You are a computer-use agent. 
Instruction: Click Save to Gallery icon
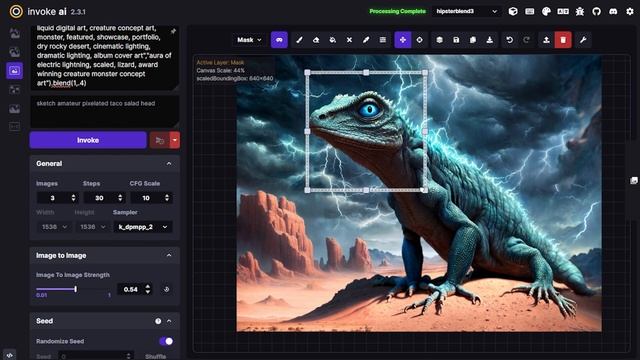click(x=456, y=40)
